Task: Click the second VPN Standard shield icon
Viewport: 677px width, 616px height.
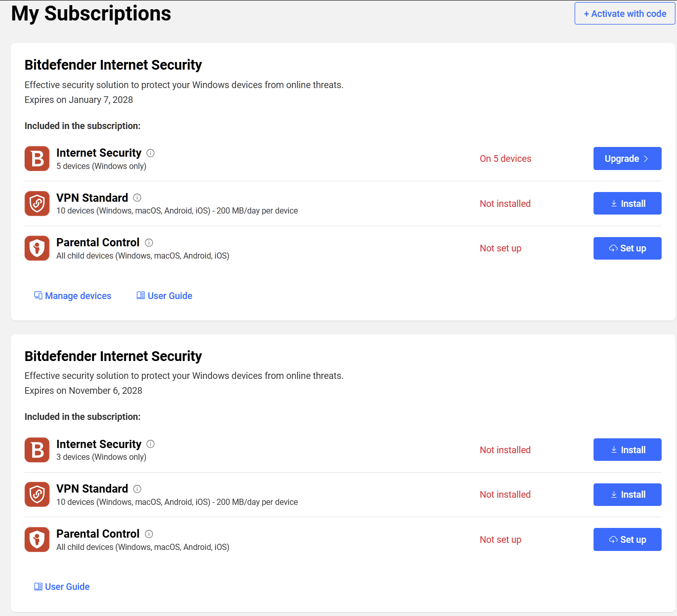Action: click(37, 495)
